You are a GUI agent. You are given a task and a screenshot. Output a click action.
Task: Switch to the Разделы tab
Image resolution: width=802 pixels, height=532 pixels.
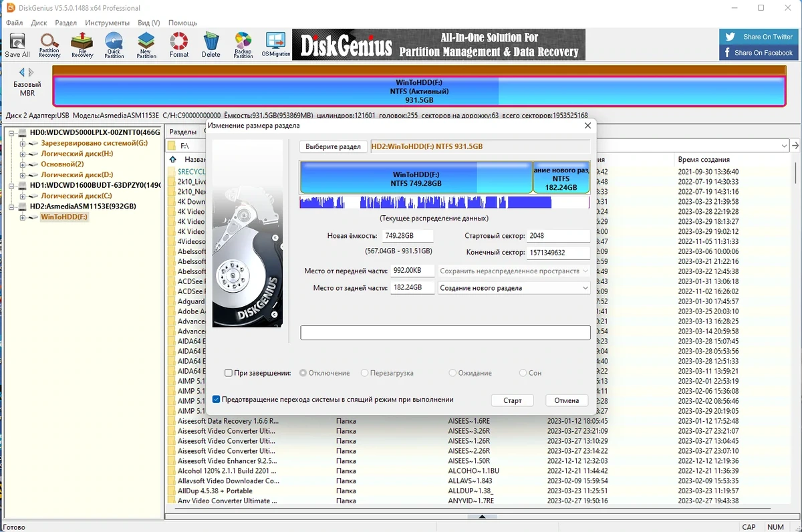coord(182,132)
